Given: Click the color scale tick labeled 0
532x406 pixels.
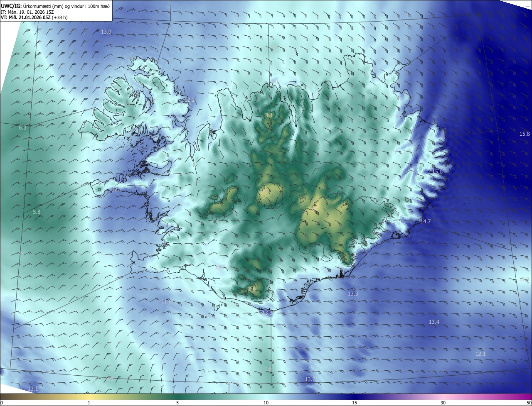Looking at the screenshot, I should click(2, 403).
